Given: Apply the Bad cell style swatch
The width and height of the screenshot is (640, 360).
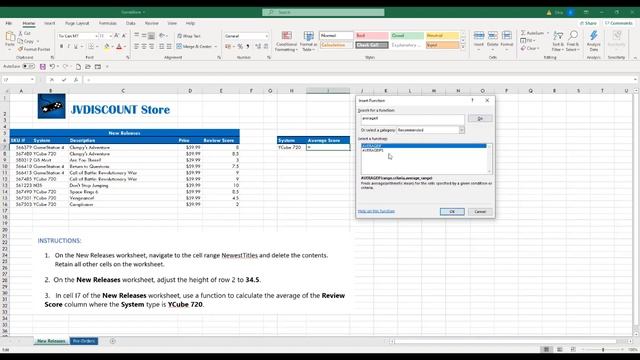Looking at the screenshot, I should [371, 36].
